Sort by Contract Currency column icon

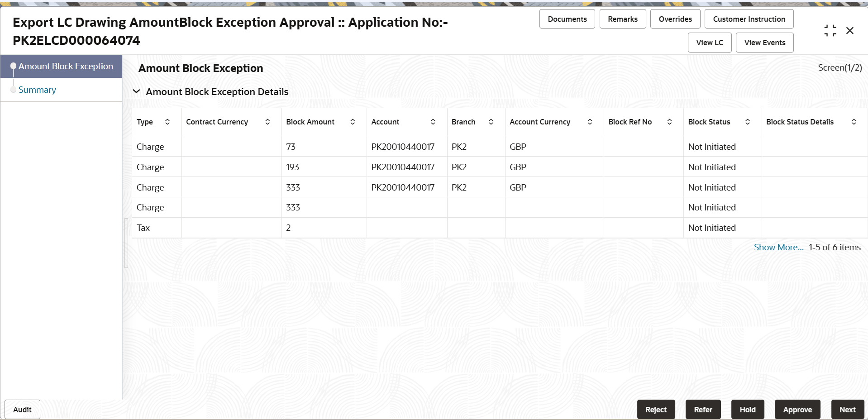(267, 122)
